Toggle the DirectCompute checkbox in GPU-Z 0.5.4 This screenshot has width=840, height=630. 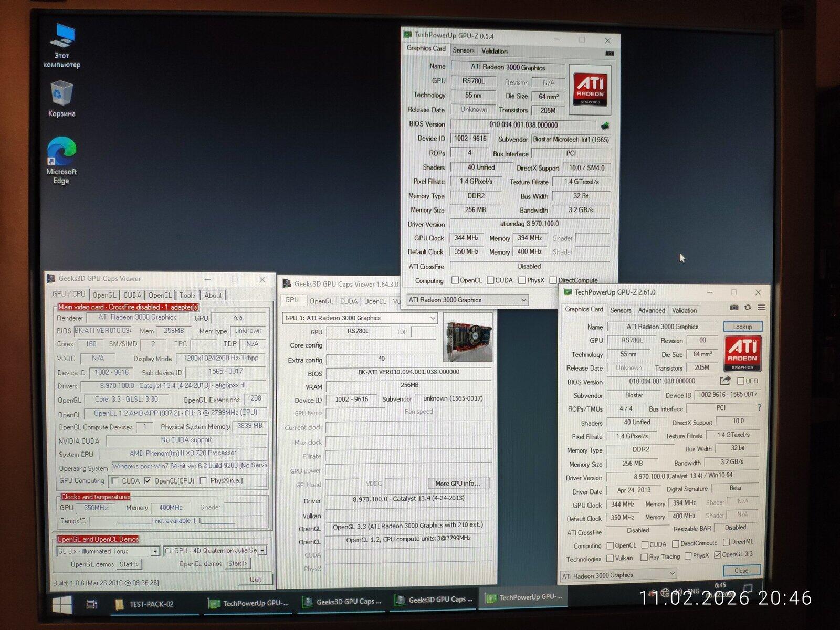point(553,280)
